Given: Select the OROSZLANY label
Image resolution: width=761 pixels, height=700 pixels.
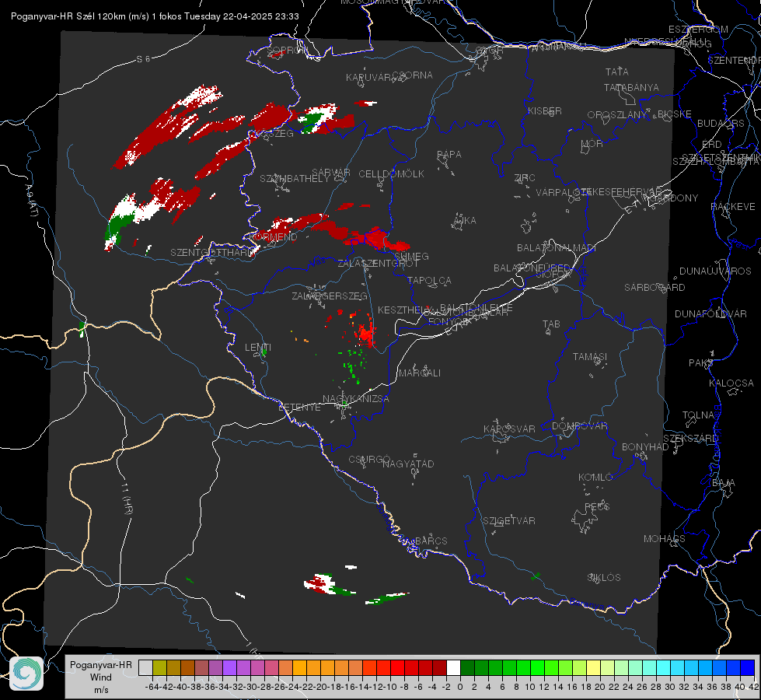Looking at the screenshot, I should pos(617,115).
